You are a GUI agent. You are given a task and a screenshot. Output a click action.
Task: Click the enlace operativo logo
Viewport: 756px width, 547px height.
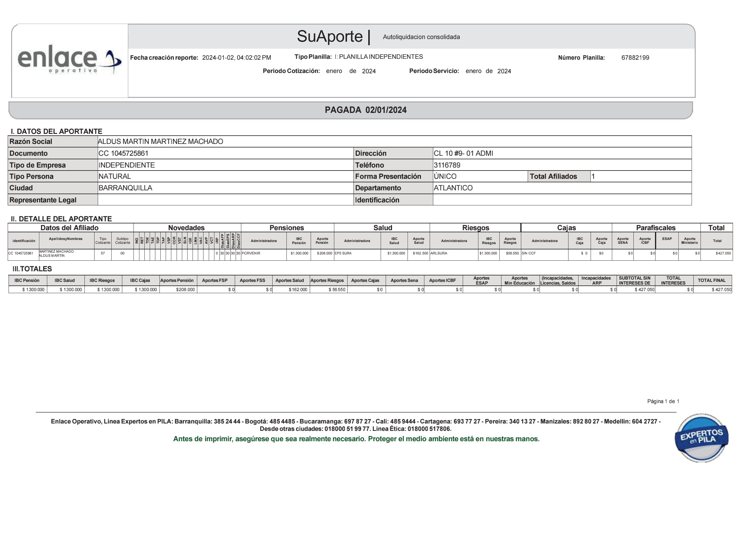coord(69,59)
